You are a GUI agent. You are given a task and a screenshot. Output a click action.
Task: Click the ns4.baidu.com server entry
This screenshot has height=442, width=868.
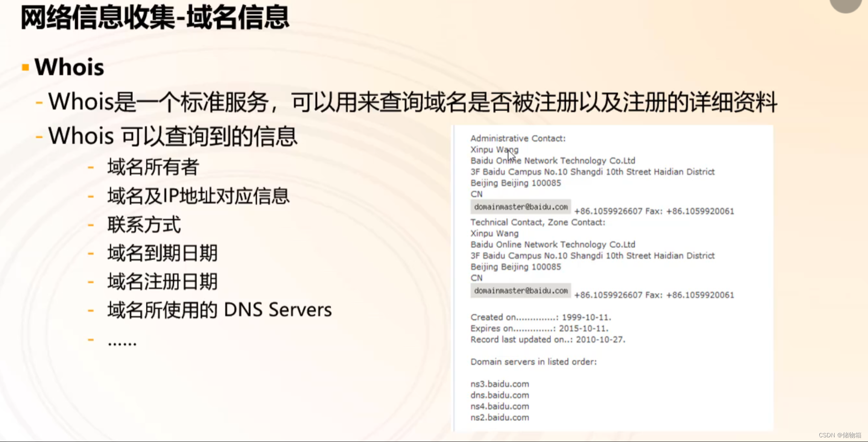[x=500, y=406]
